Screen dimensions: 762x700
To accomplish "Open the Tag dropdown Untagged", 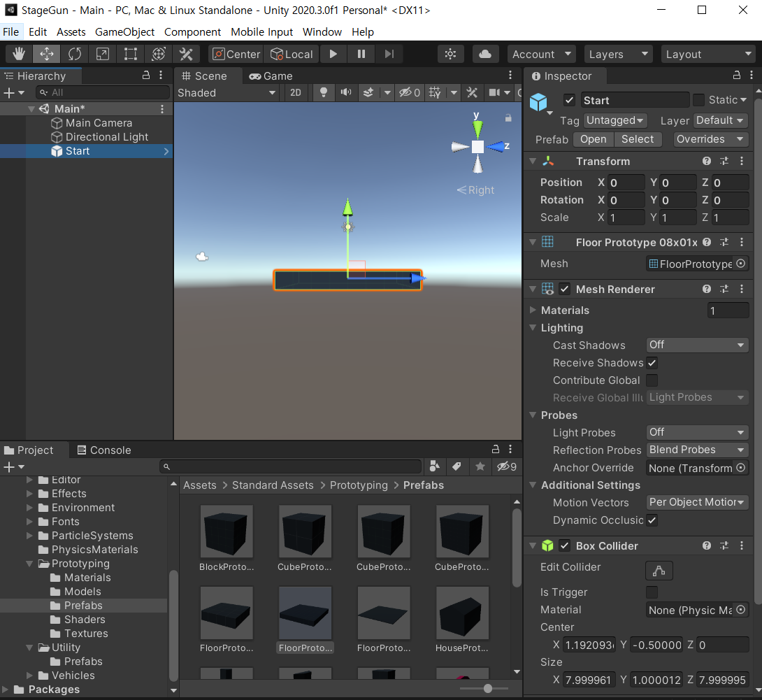I will 614,120.
